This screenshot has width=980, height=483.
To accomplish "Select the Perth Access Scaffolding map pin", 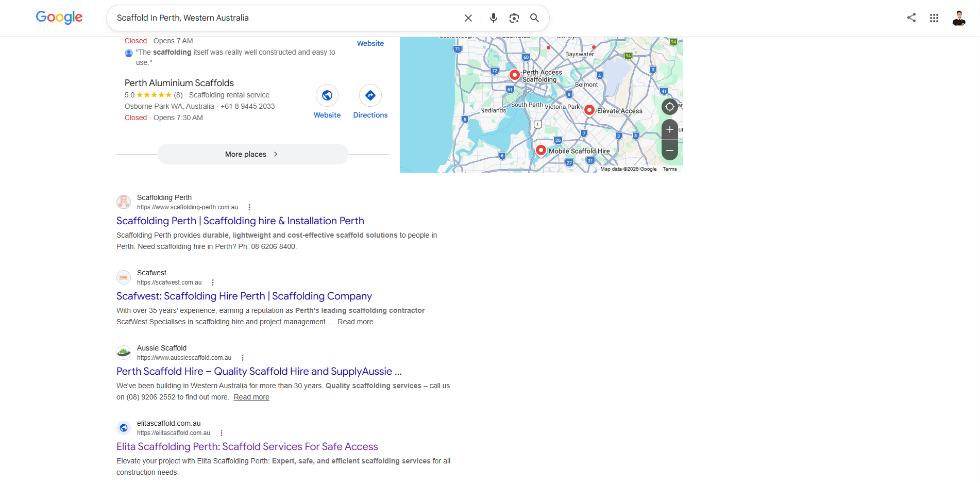I will pyautogui.click(x=514, y=75).
